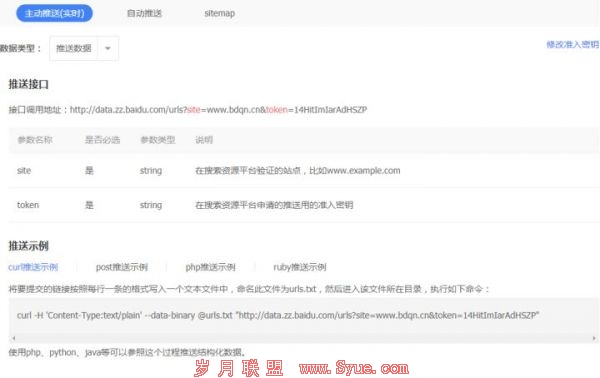Click the 数据类型 label

click(x=20, y=48)
